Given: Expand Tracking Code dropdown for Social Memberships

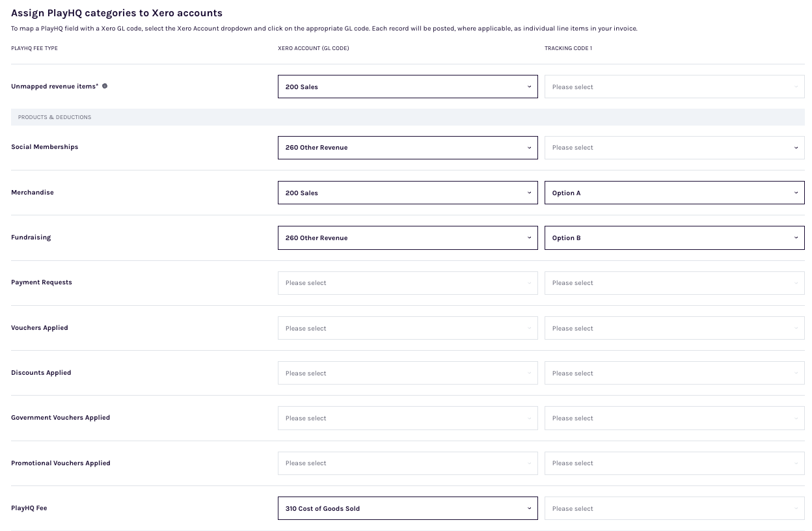Looking at the screenshot, I should 674,148.
